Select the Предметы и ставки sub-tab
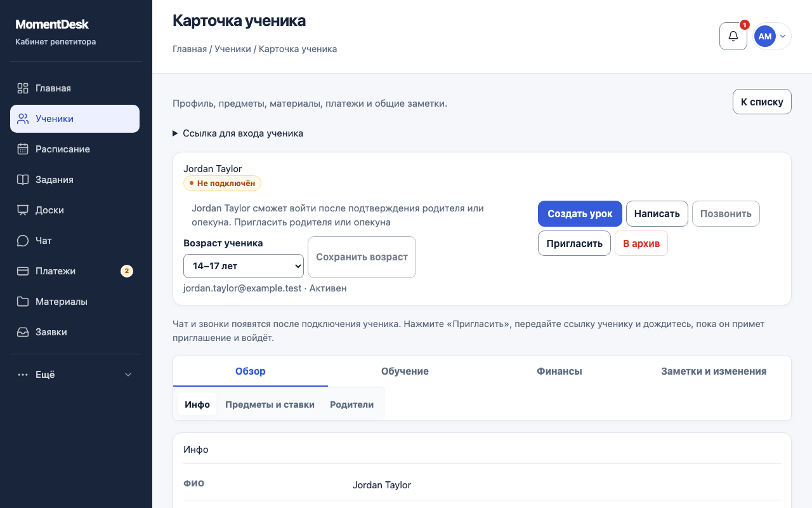812x508 pixels. tap(270, 404)
